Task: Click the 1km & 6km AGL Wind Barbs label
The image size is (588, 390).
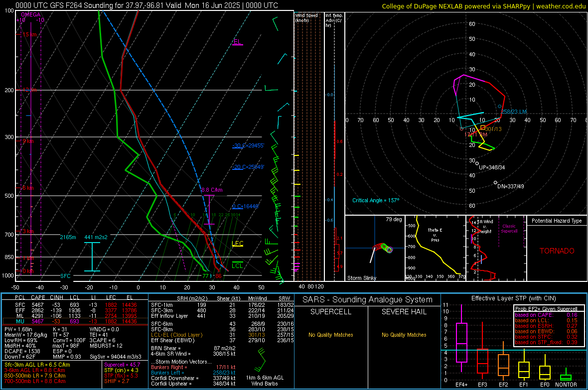Action: [265, 381]
